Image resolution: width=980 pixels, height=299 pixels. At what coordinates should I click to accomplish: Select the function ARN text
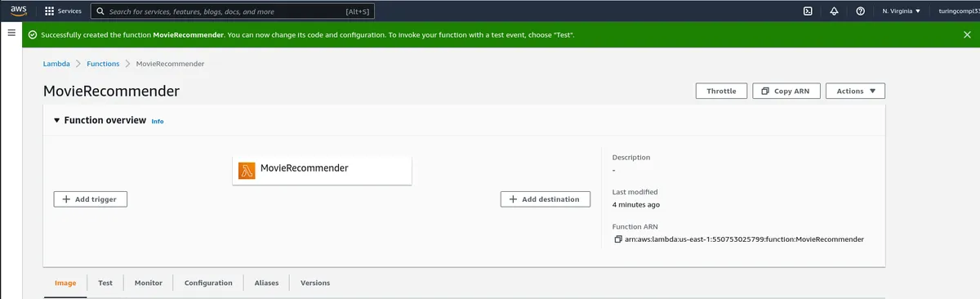point(744,239)
